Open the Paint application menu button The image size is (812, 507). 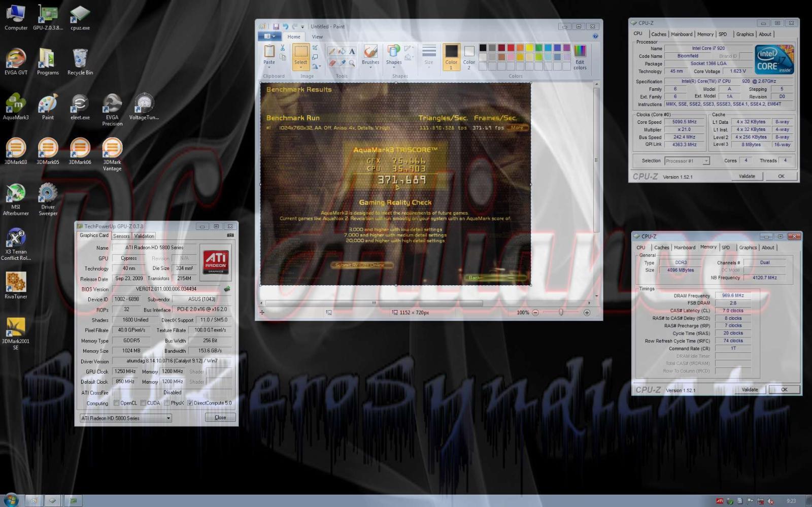coord(269,37)
